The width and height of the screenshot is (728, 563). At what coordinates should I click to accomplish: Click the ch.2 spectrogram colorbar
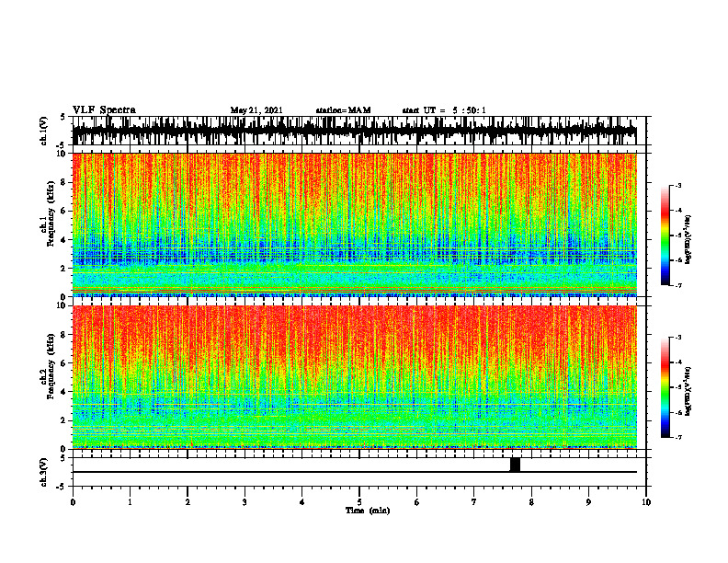pos(665,387)
